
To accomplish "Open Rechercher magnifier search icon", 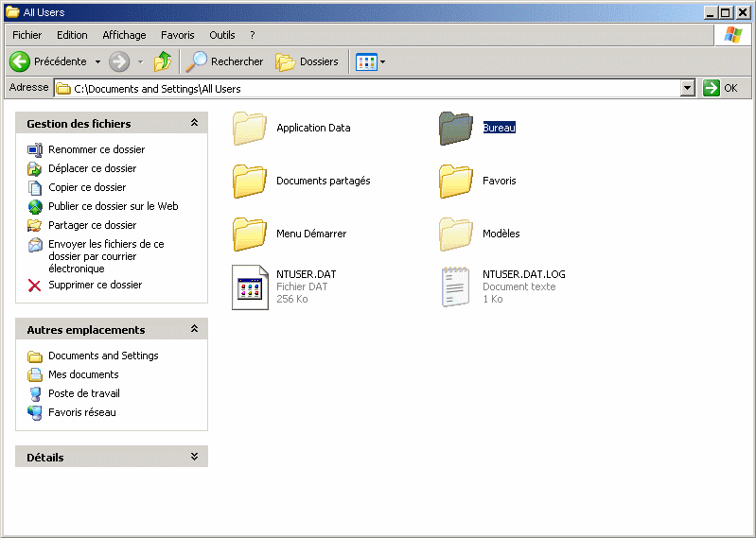I will click(x=196, y=61).
